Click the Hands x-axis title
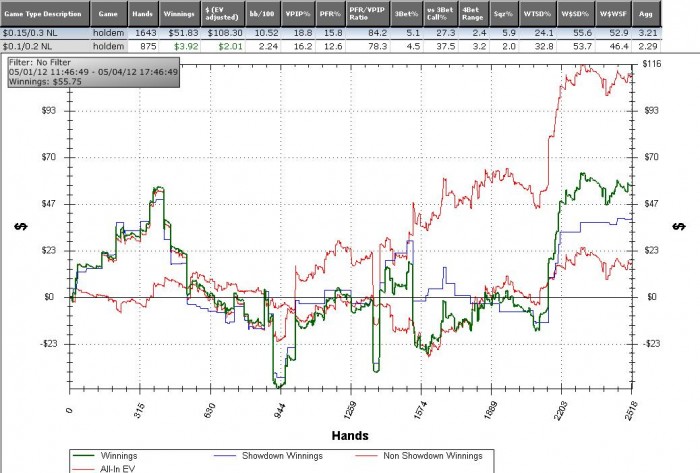 click(x=350, y=436)
